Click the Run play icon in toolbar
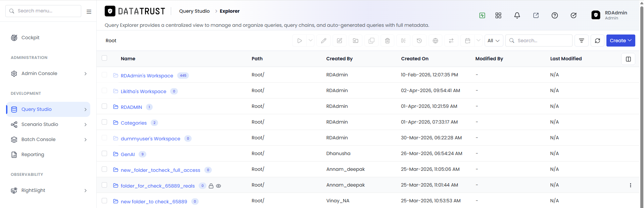Screen dimensions: 644x208 [299, 41]
